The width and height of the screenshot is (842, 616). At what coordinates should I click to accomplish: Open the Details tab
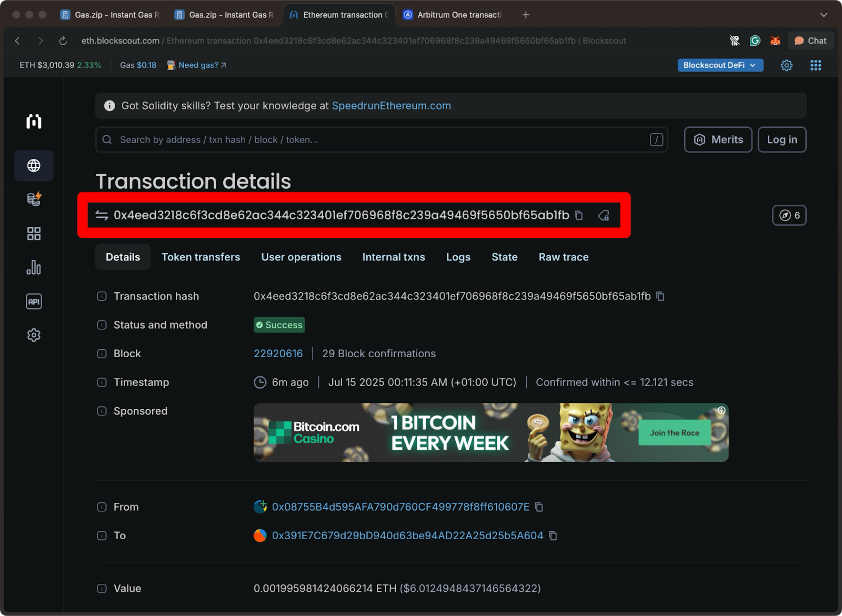pyautogui.click(x=123, y=257)
